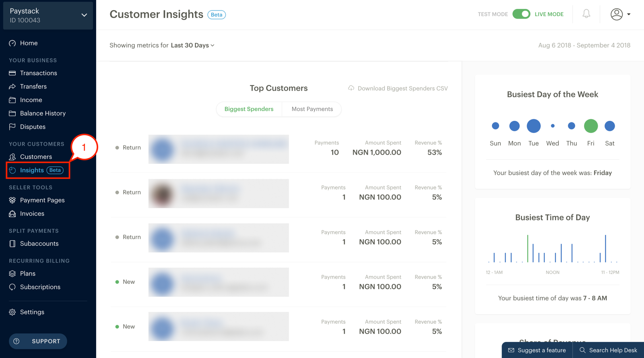Click the Invoices icon in sidebar
Screen dimensions: 644x358
[x=12, y=214]
